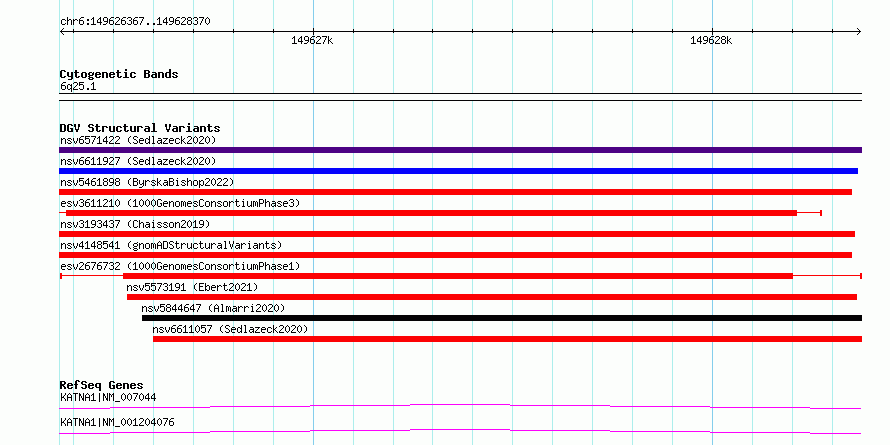
Task: Open KATNA1|NM_001204076 gene label
Action: 117,422
